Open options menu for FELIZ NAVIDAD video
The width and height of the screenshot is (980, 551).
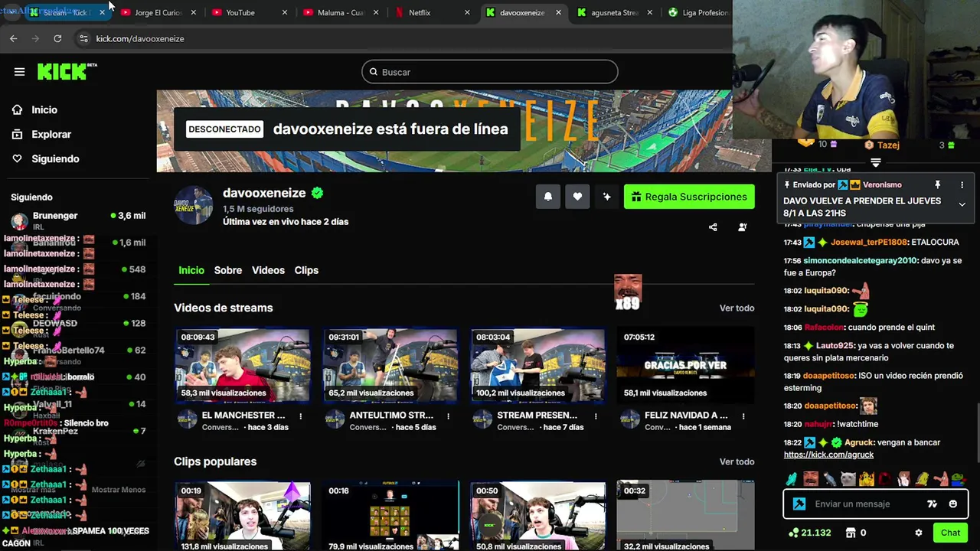coord(743,416)
